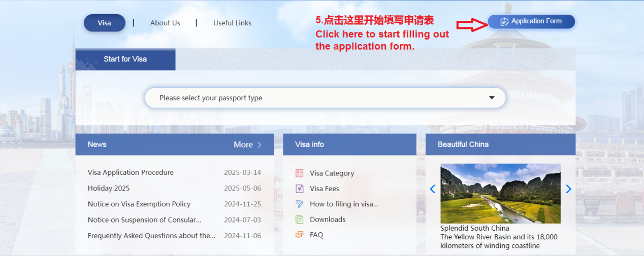The height and width of the screenshot is (256, 644).
Task: Click the FAQ chat icon
Action: coord(300,235)
